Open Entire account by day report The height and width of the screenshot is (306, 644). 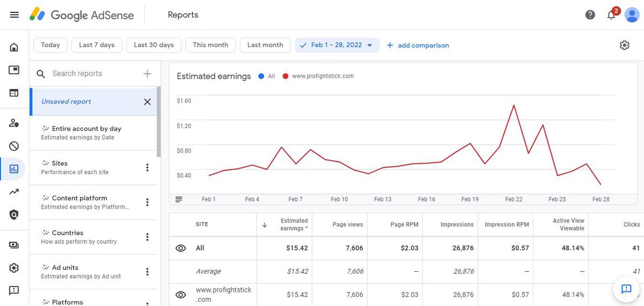click(93, 133)
